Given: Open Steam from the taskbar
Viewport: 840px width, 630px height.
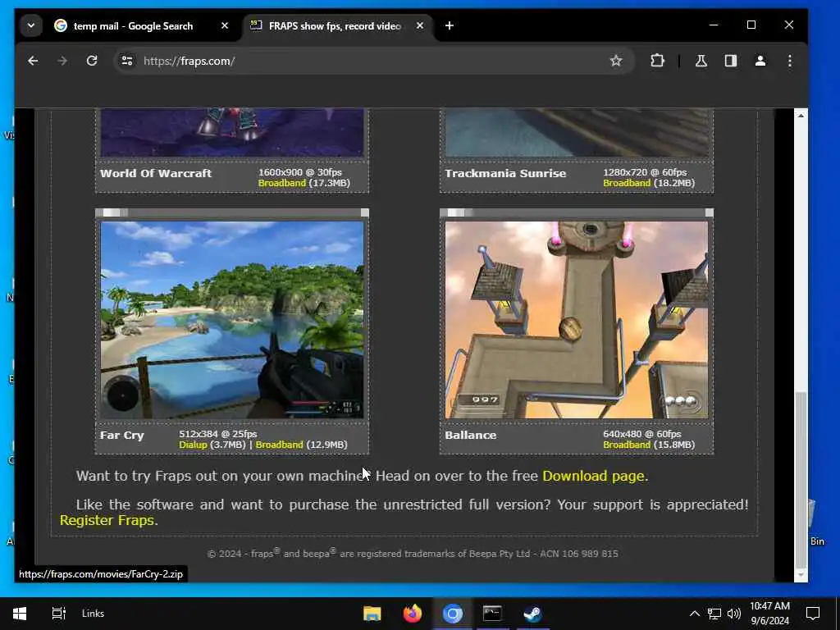Looking at the screenshot, I should pos(532,614).
